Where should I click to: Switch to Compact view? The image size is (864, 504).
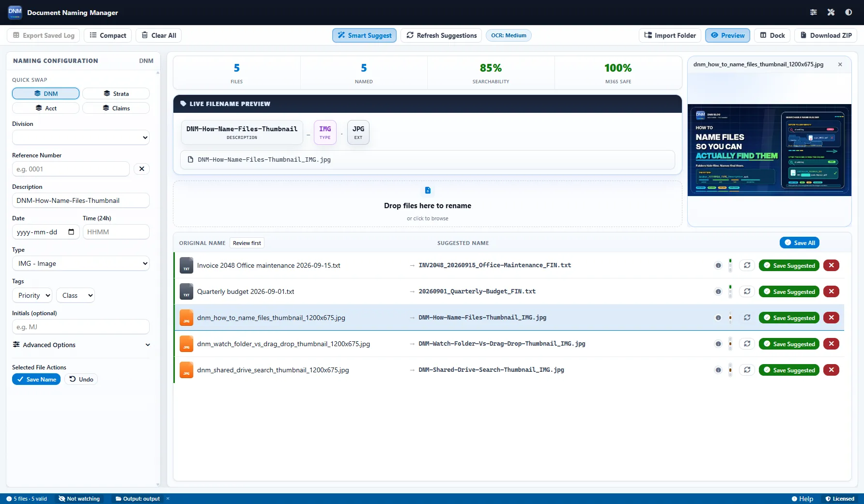[x=108, y=35]
